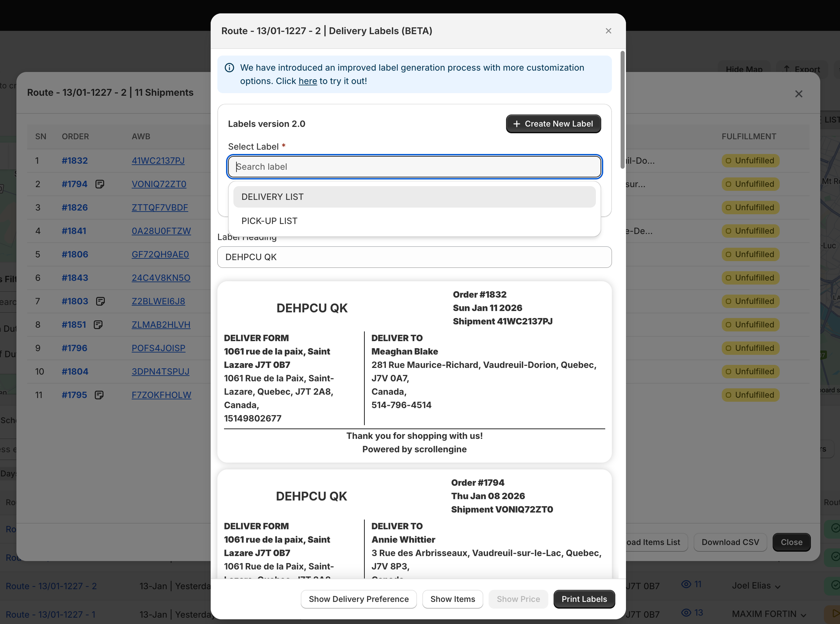Image resolution: width=840 pixels, height=624 pixels.
Task: Click the note icon beside order #1803
Action: pyautogui.click(x=100, y=301)
